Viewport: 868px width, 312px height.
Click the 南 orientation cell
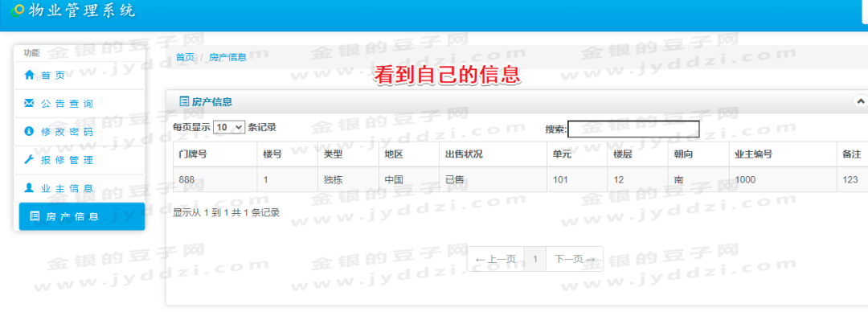pyautogui.click(x=698, y=179)
